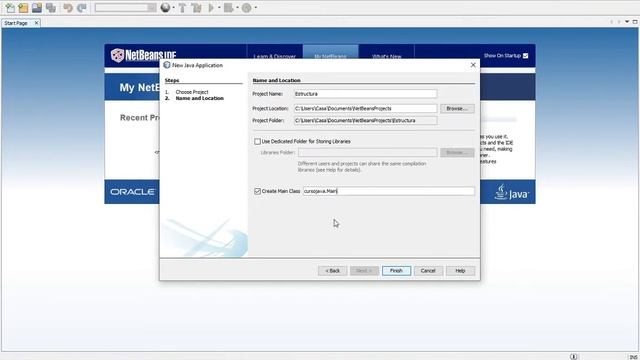Screen dimensions: 640x360
Task: Click the Profile Project toolbar icon
Action: click(x=246, y=8)
